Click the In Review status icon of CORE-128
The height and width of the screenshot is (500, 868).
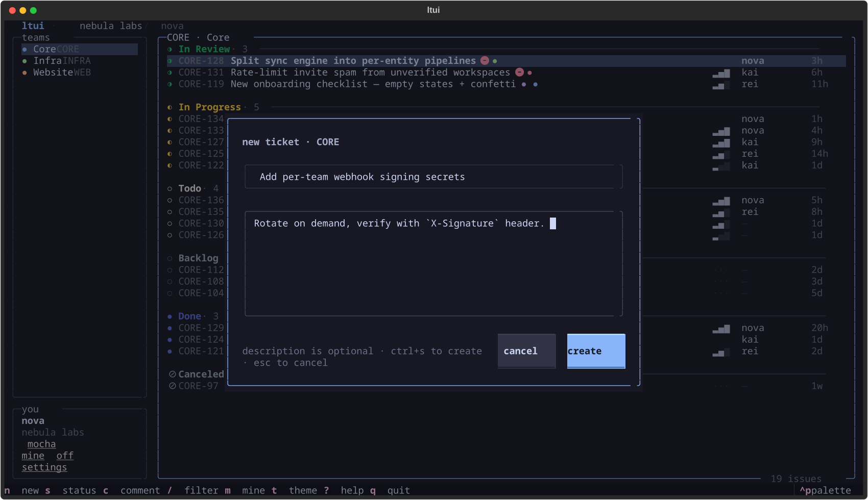pos(170,61)
